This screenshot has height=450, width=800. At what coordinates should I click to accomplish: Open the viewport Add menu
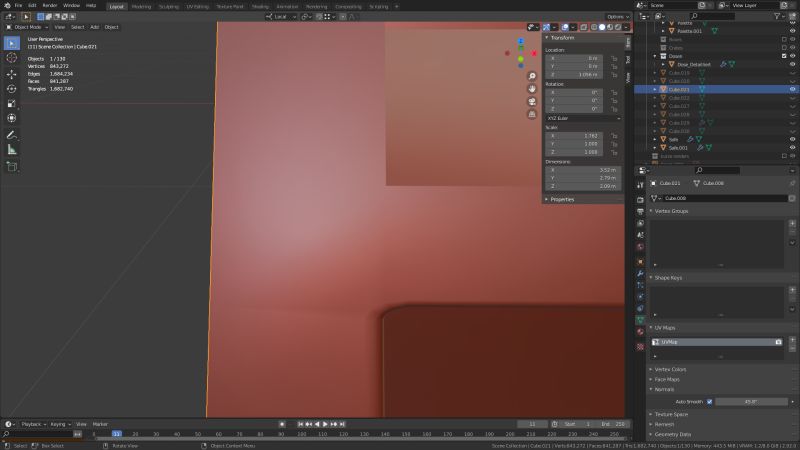[94, 27]
